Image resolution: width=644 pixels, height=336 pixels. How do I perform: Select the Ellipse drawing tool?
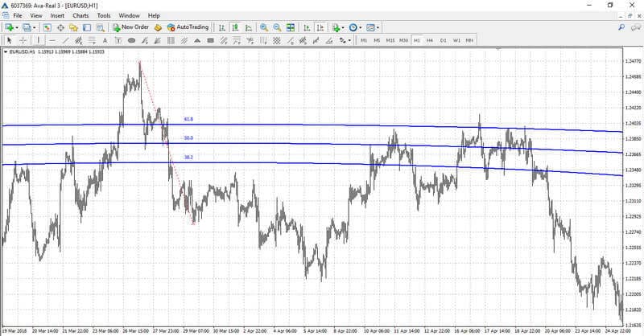(131, 40)
